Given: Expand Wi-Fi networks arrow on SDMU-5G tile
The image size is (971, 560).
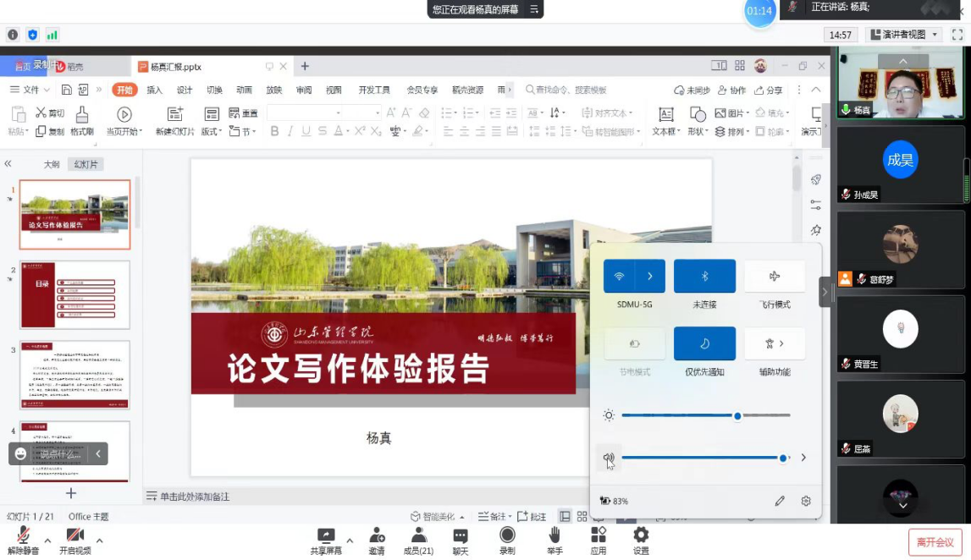Looking at the screenshot, I should coord(650,277).
